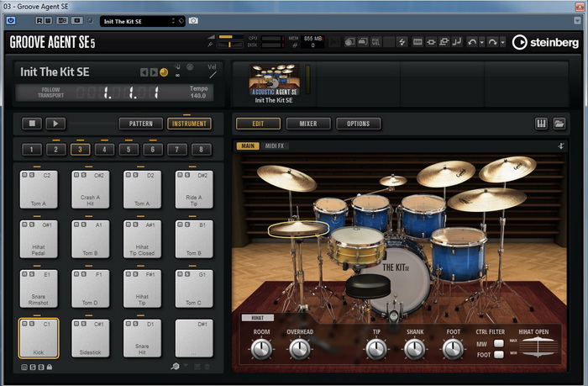Turn the Room knob
The height and width of the screenshot is (386, 588).
coord(261,349)
